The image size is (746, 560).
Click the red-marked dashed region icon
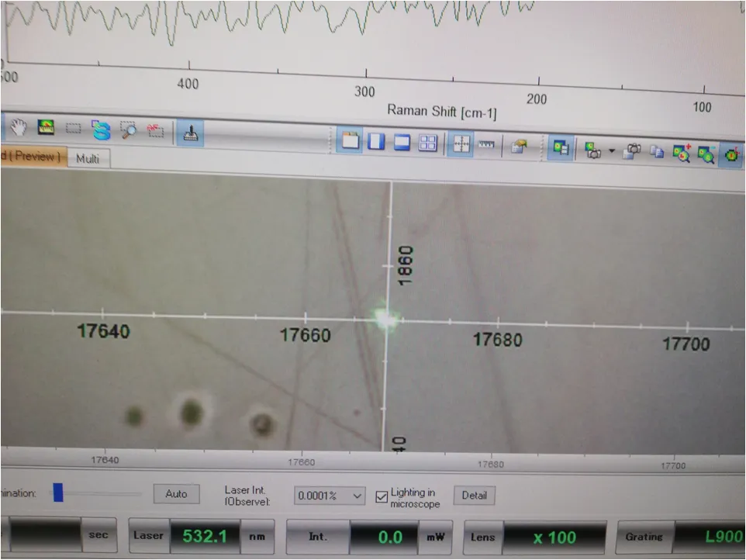click(x=155, y=130)
